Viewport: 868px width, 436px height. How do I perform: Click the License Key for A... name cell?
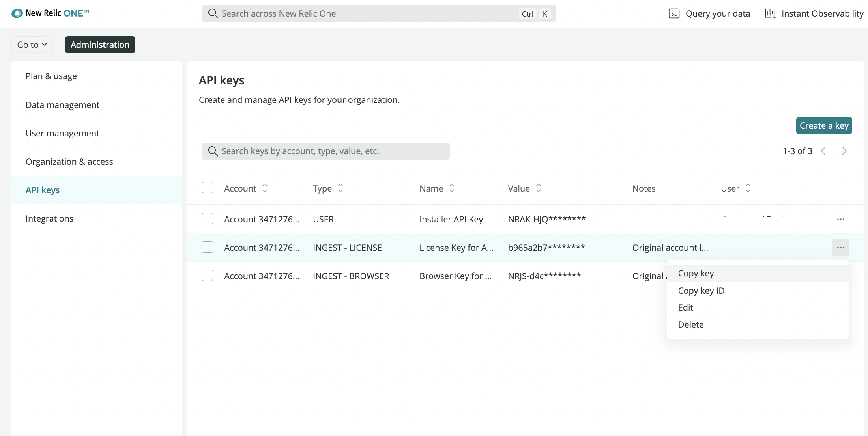(456, 248)
